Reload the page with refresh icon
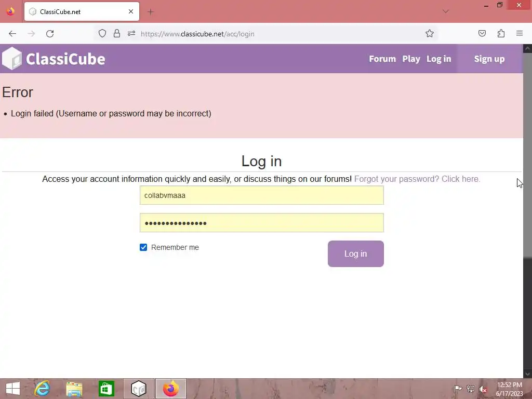This screenshot has width=532, height=399. click(x=50, y=34)
